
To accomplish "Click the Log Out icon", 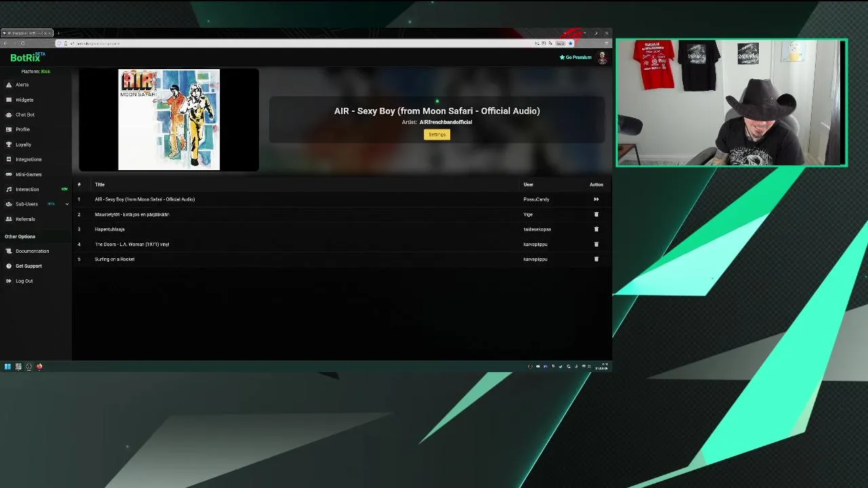I will pyautogui.click(x=9, y=281).
